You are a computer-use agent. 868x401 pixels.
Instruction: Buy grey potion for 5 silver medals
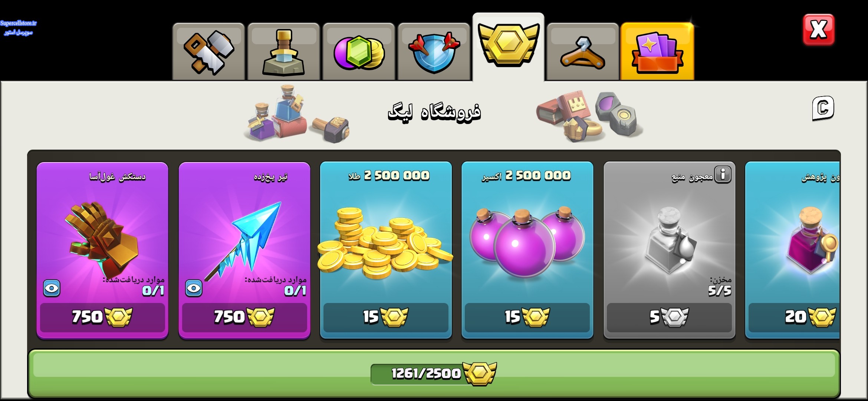click(x=669, y=317)
